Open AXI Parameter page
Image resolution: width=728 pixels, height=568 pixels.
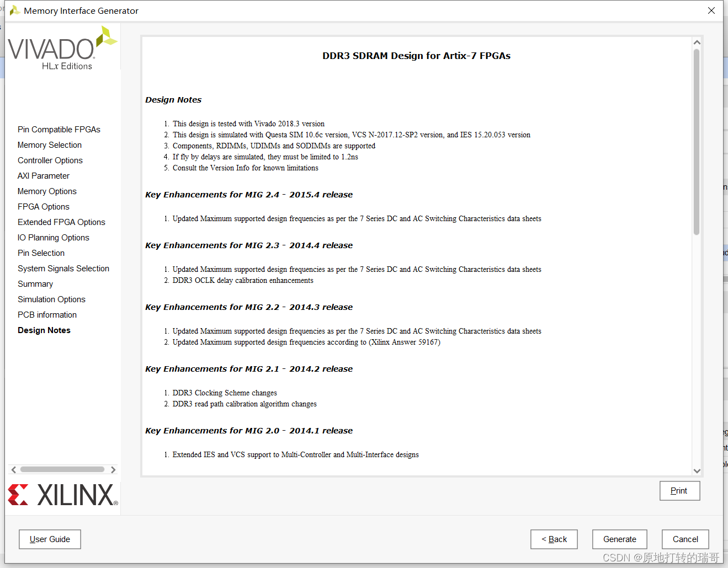pyautogui.click(x=44, y=176)
